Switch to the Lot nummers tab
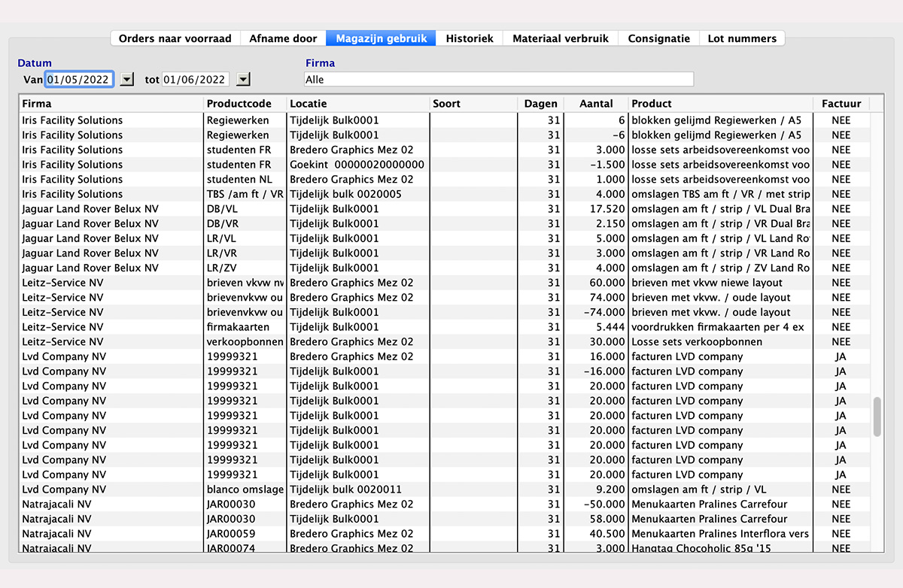Screen dimensions: 903x588 (742, 38)
